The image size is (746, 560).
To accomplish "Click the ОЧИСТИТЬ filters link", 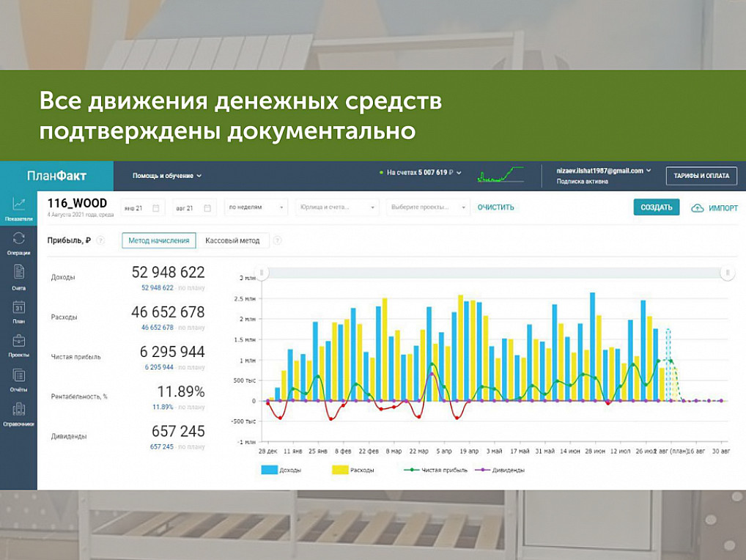I will (x=496, y=207).
